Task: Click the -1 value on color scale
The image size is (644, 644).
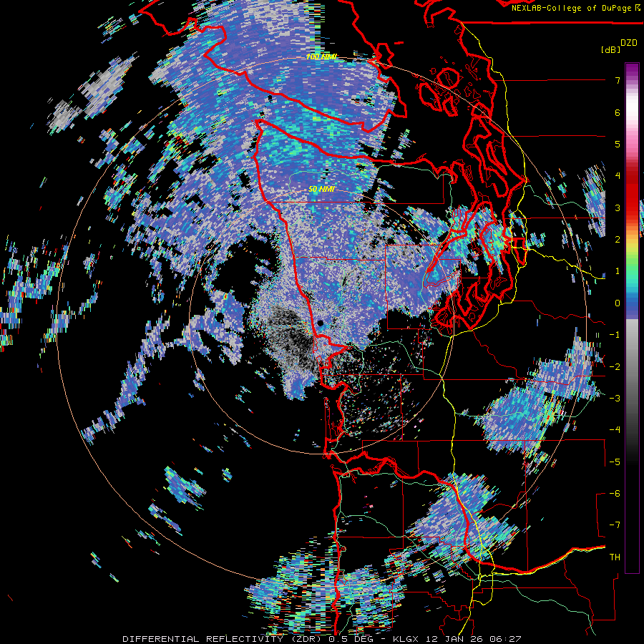Action: pos(615,335)
